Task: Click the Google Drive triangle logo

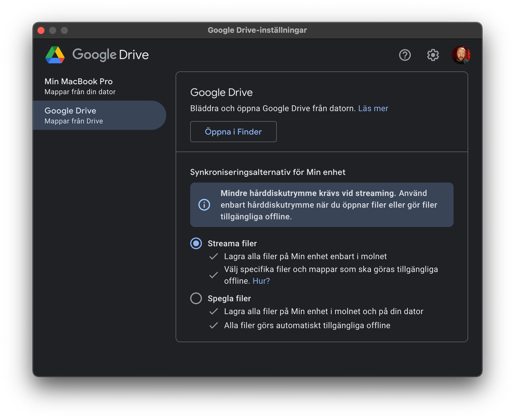Action: (x=55, y=55)
